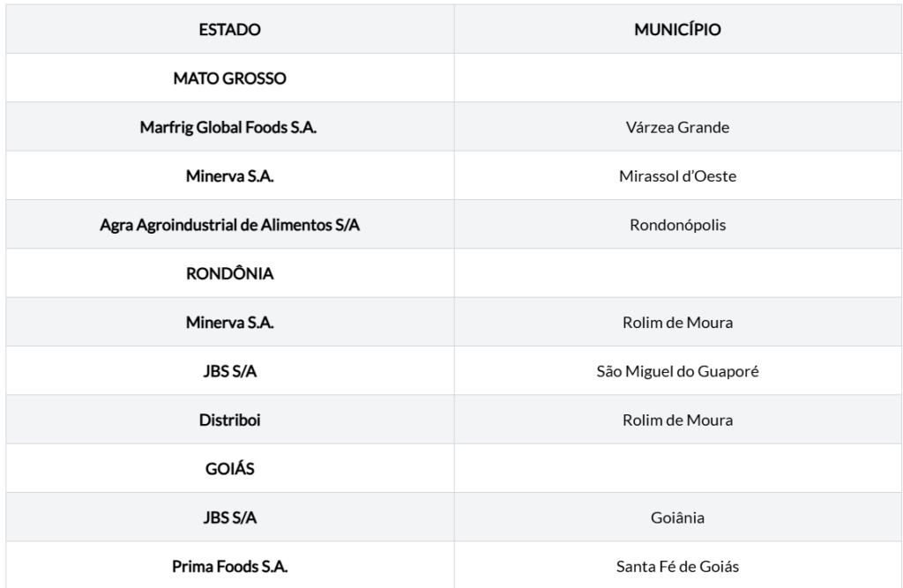Select the Goiânia municipality cell

point(677,517)
